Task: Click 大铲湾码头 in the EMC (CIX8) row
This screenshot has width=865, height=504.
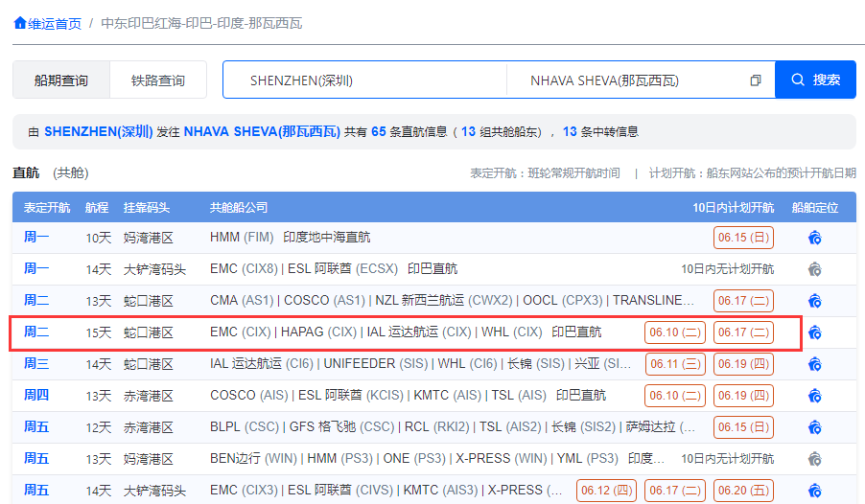Action: pyautogui.click(x=154, y=269)
